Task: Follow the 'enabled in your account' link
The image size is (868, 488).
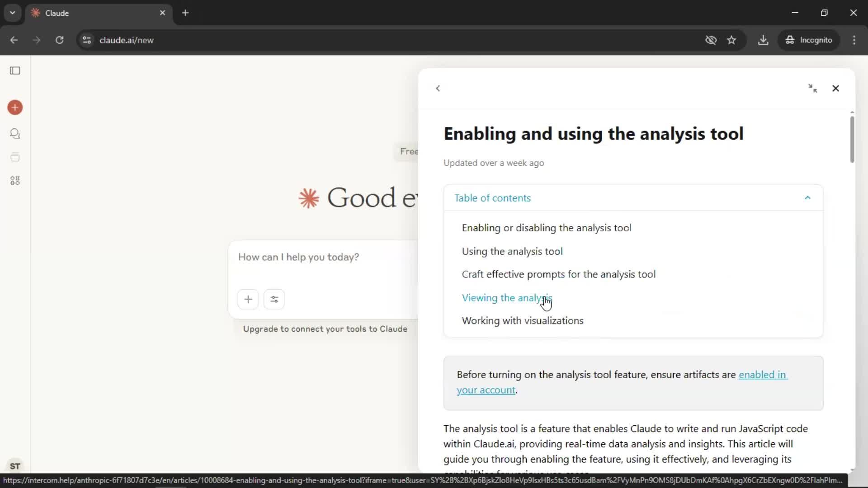Action: [x=763, y=375]
